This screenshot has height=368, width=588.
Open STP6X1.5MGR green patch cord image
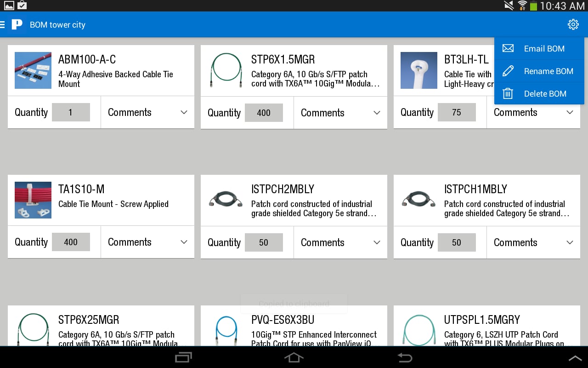(x=226, y=70)
